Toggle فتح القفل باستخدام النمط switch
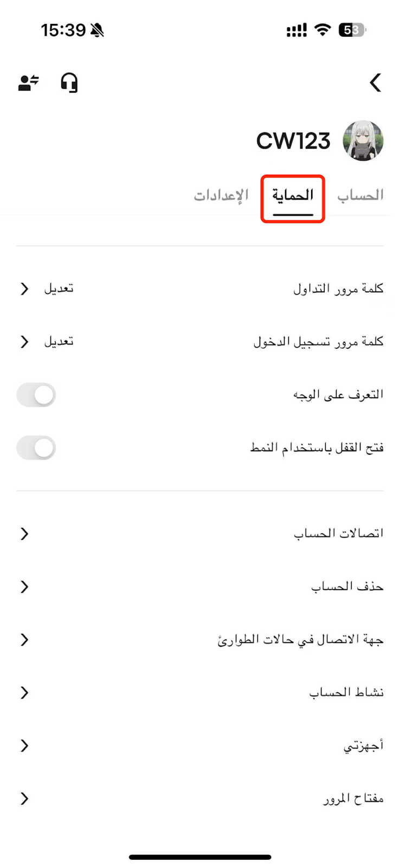The height and width of the screenshot is (868, 400). [36, 448]
